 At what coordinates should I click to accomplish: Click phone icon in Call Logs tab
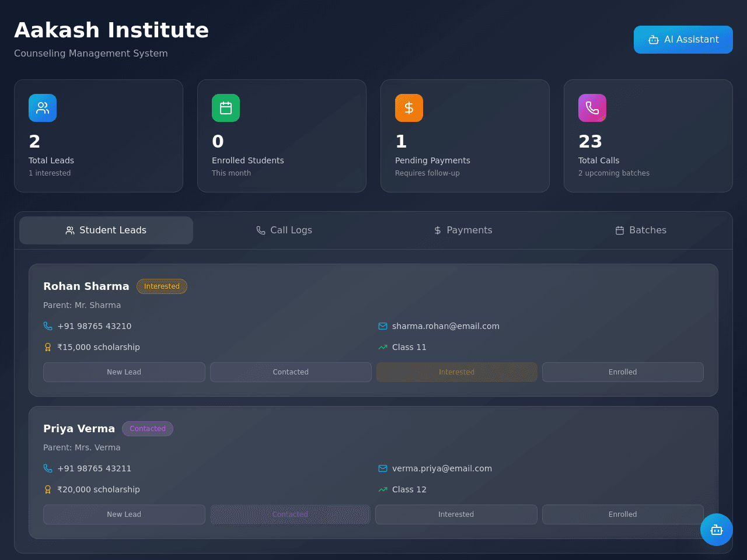tap(261, 230)
